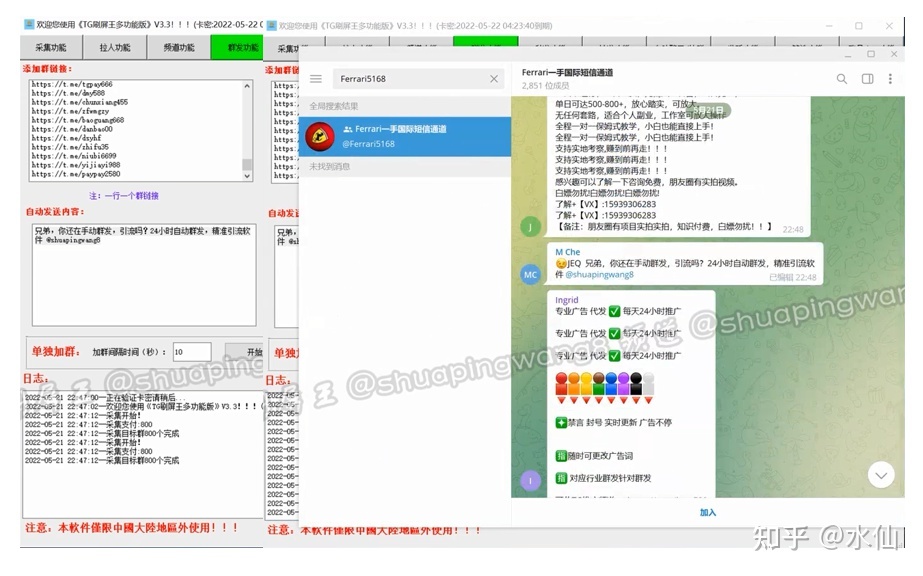Select the https://t.me/day588 line

coord(68,93)
